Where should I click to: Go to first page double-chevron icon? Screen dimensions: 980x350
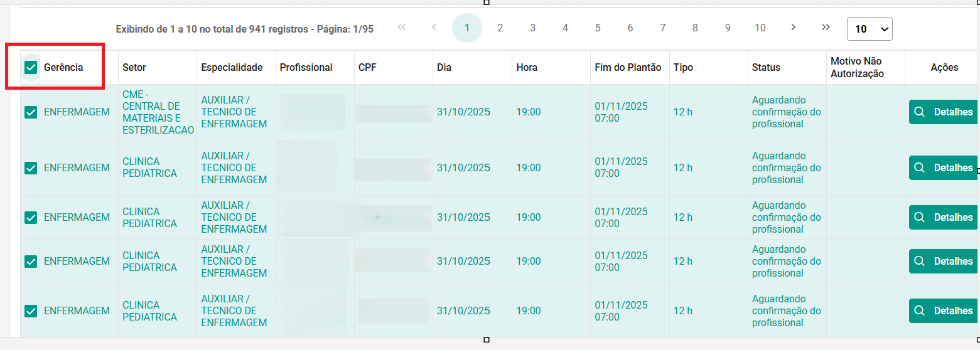point(402,27)
